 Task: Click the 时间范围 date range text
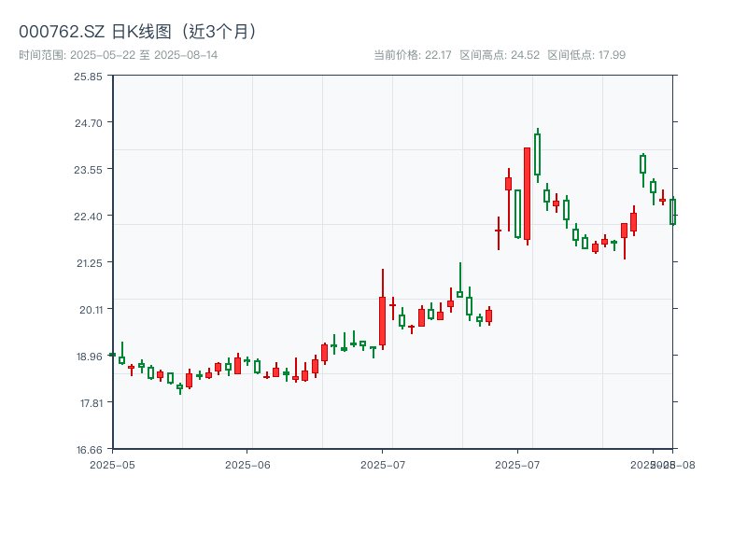click(119, 55)
